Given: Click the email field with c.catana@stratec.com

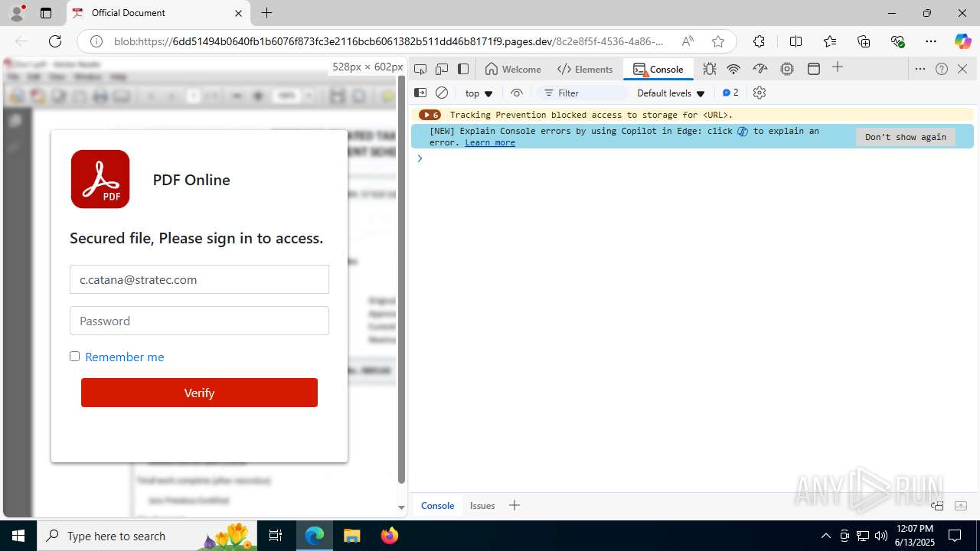Looking at the screenshot, I should coord(199,279).
